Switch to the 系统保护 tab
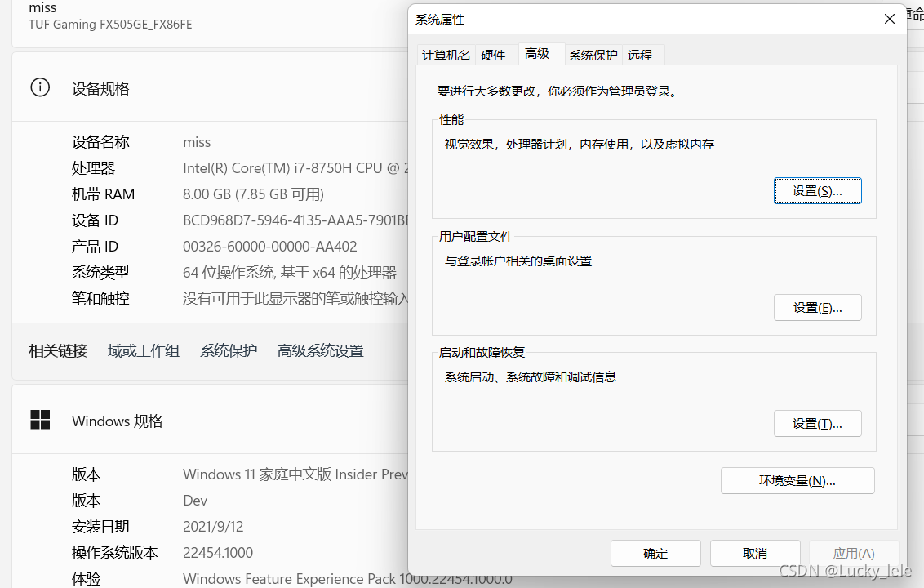924x588 pixels. pyautogui.click(x=593, y=55)
